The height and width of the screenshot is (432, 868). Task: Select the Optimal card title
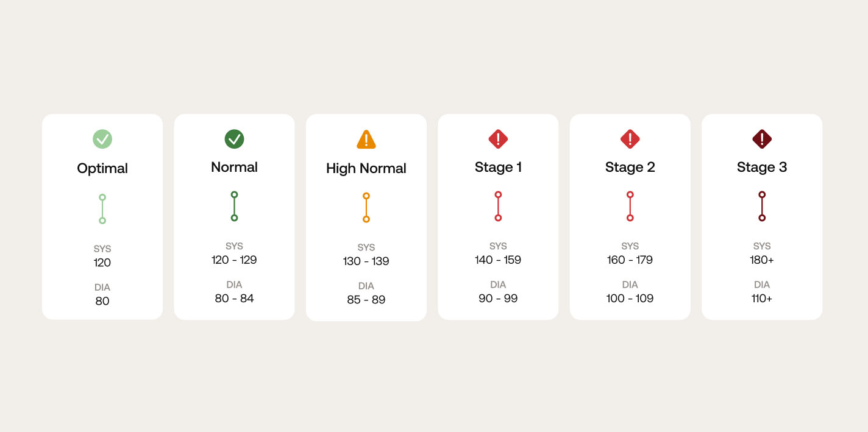point(102,169)
